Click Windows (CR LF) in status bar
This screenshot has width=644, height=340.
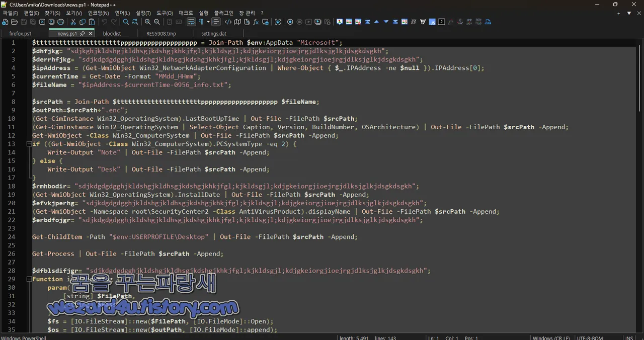pyautogui.click(x=551, y=337)
